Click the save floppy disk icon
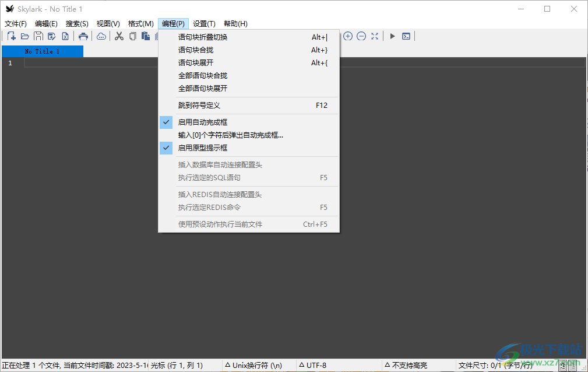This screenshot has width=588, height=372. coord(38,36)
